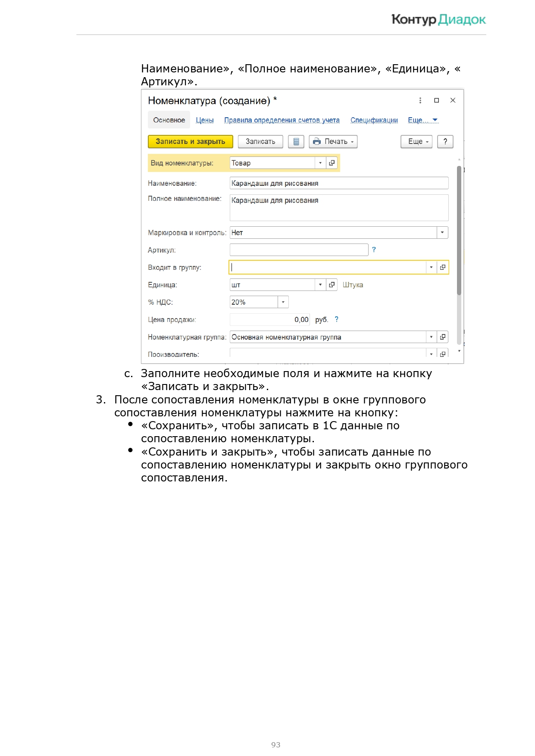The width and height of the screenshot is (535, 756).
Task: Click the list/report icon next to Записать
Action: click(296, 141)
